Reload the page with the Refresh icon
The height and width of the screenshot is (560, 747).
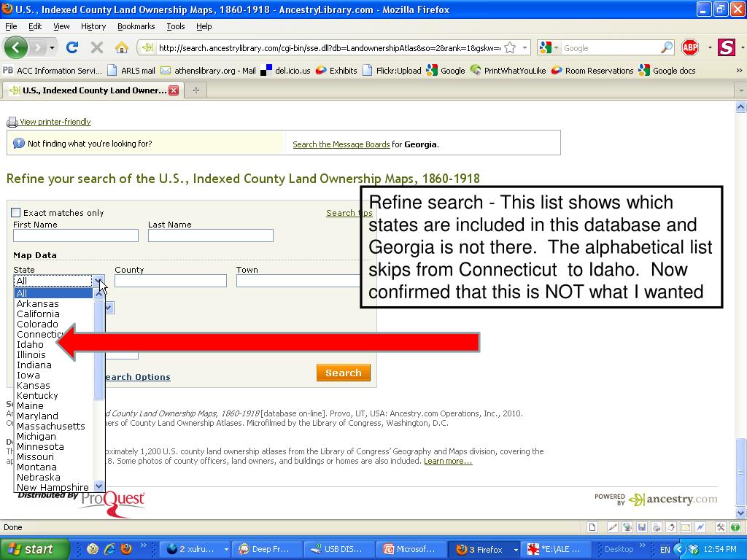[x=72, y=47]
